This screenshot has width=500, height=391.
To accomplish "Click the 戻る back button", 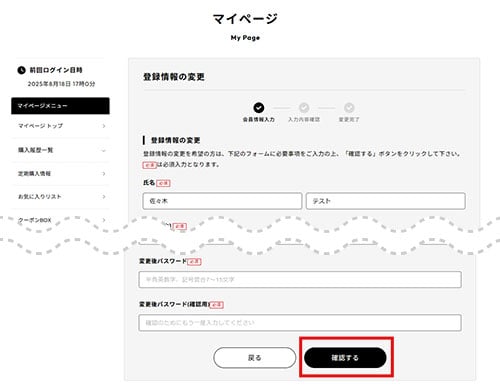I will 254,358.
